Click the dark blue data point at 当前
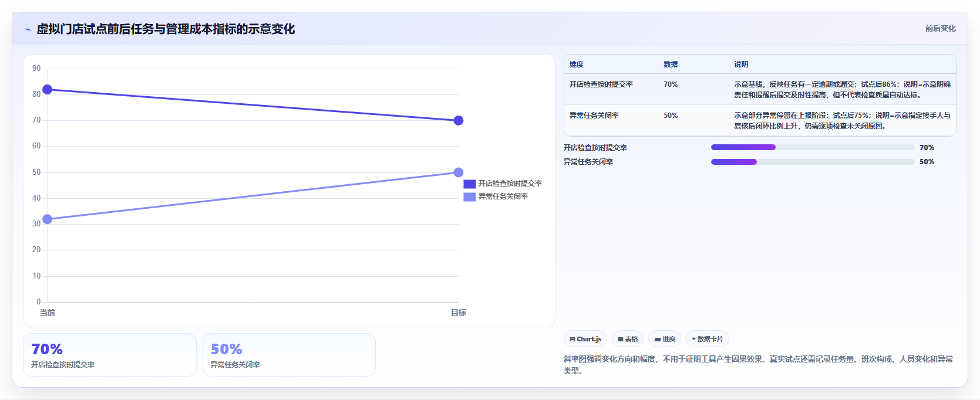 (x=48, y=90)
